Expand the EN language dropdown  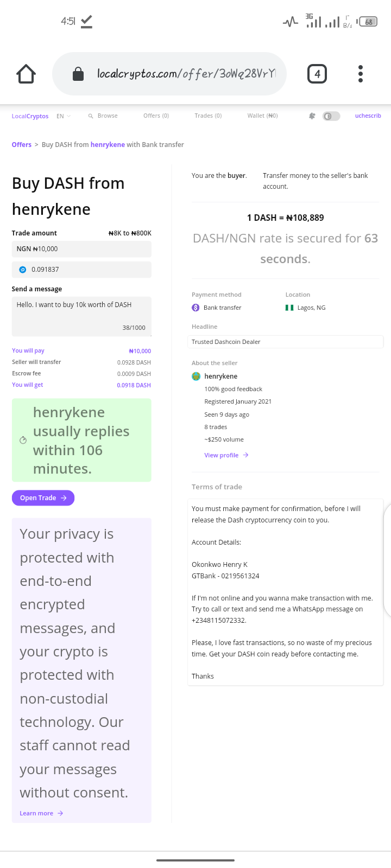click(64, 116)
